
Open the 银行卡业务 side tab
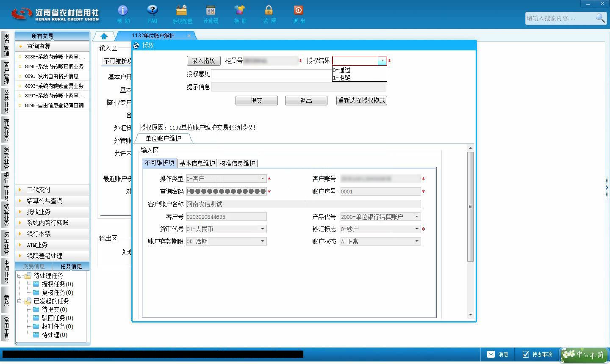pyautogui.click(x=6, y=186)
